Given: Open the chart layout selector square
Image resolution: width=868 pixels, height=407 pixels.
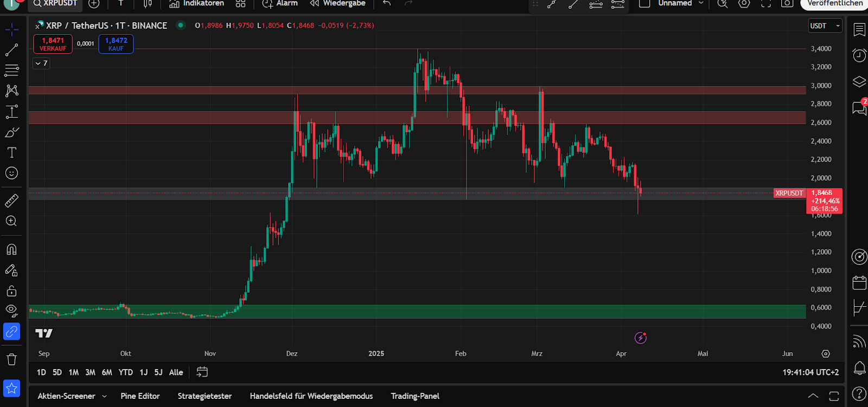Looking at the screenshot, I should pyautogui.click(x=644, y=3).
